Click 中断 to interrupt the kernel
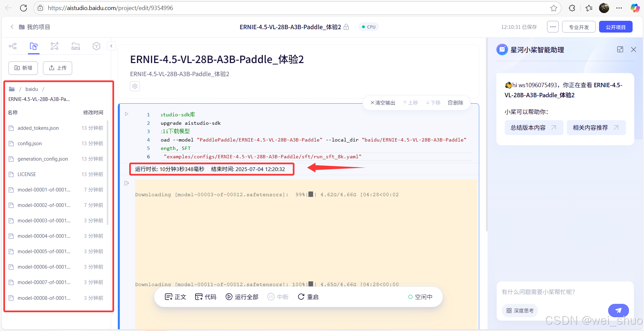Image resolution: width=644 pixels, height=331 pixels. 278,297
